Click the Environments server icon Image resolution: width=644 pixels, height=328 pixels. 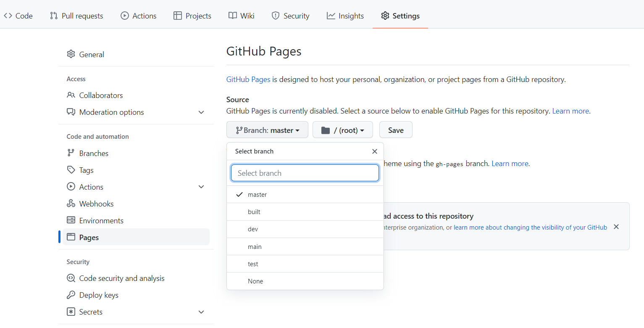pos(71,220)
